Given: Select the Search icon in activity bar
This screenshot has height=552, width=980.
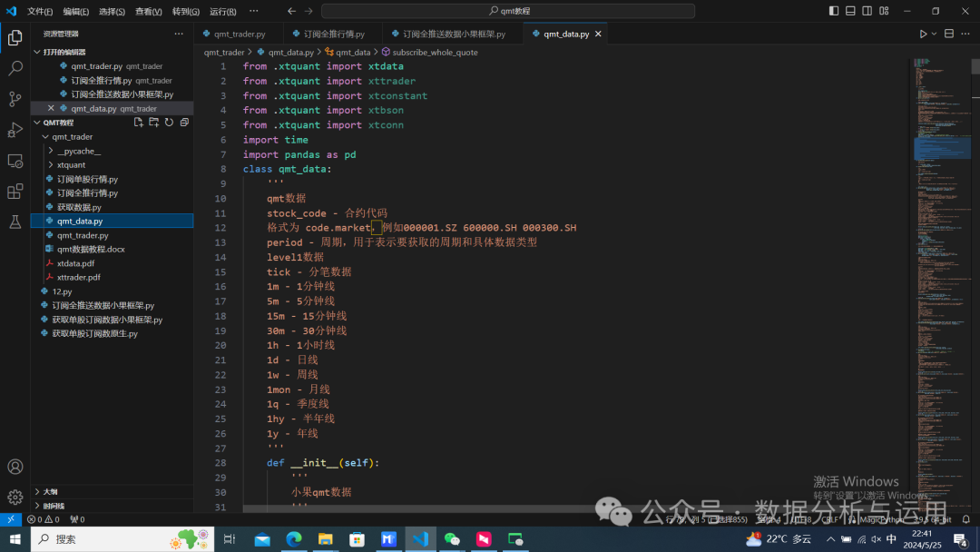Looking at the screenshot, I should click(x=15, y=68).
